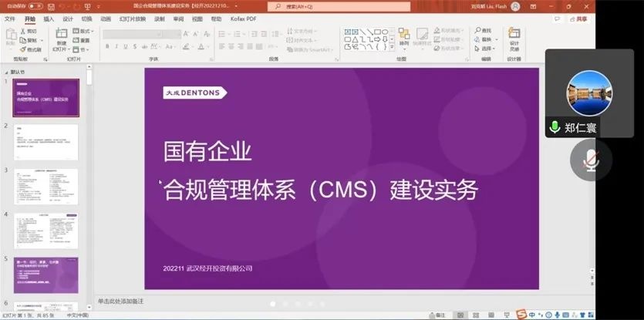
Task: Click the clear formatting icon
Action: (x=207, y=34)
